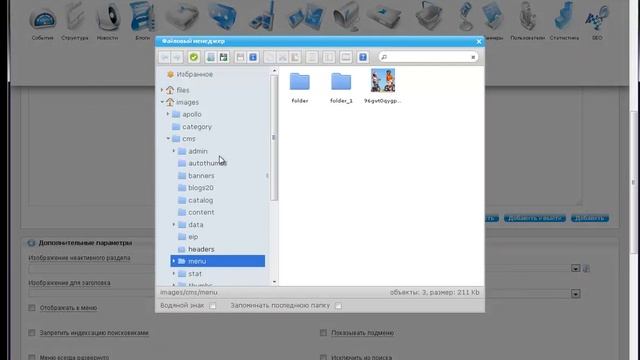Clear the file manager search field
Screen dimensions: 640x360
[473, 57]
